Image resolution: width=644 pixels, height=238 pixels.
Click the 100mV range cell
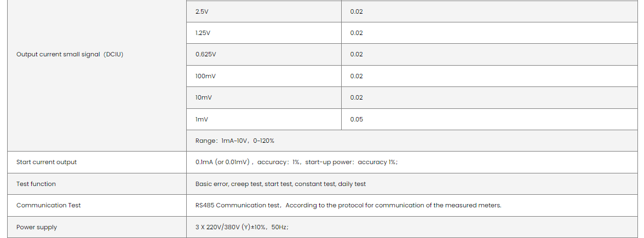click(x=205, y=76)
